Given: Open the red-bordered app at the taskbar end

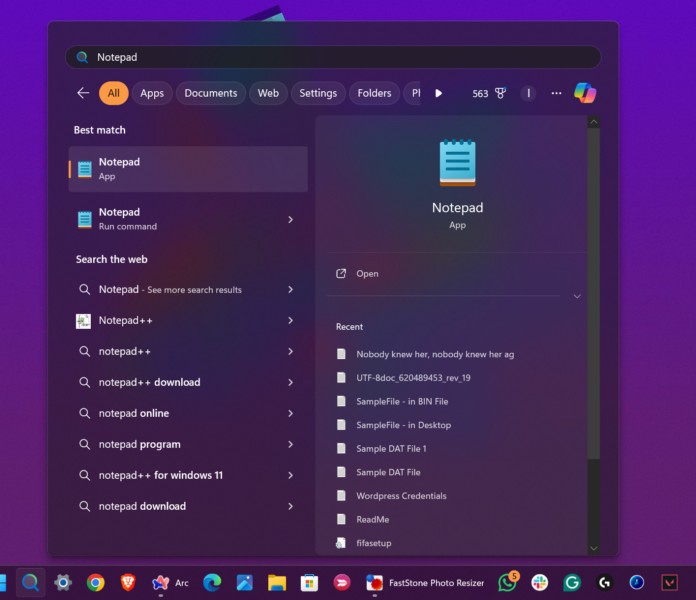Looking at the screenshot, I should point(669,582).
